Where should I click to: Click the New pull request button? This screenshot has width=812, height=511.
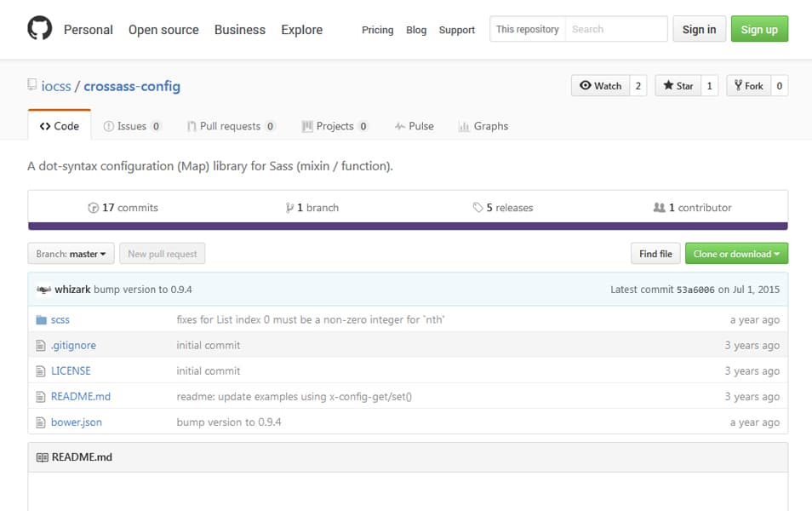point(162,254)
